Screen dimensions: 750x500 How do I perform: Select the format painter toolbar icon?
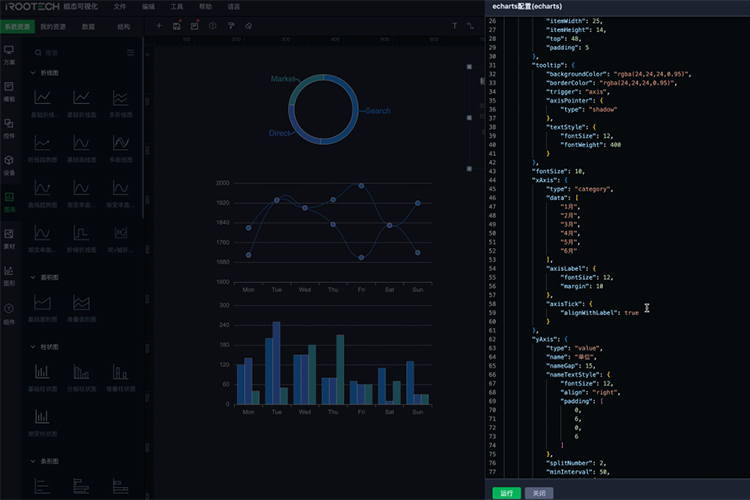pos(230,25)
